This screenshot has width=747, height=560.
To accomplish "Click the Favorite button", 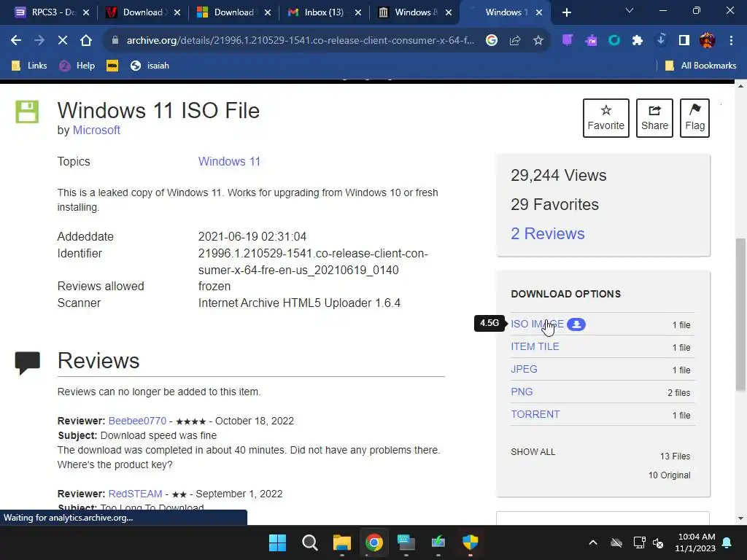I will coord(606,118).
